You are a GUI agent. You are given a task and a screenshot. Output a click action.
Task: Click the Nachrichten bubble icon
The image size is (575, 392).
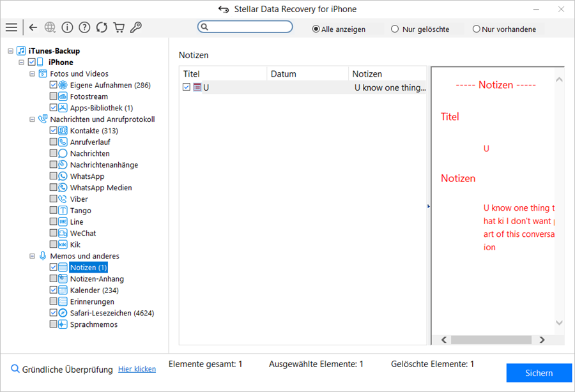[63, 153]
